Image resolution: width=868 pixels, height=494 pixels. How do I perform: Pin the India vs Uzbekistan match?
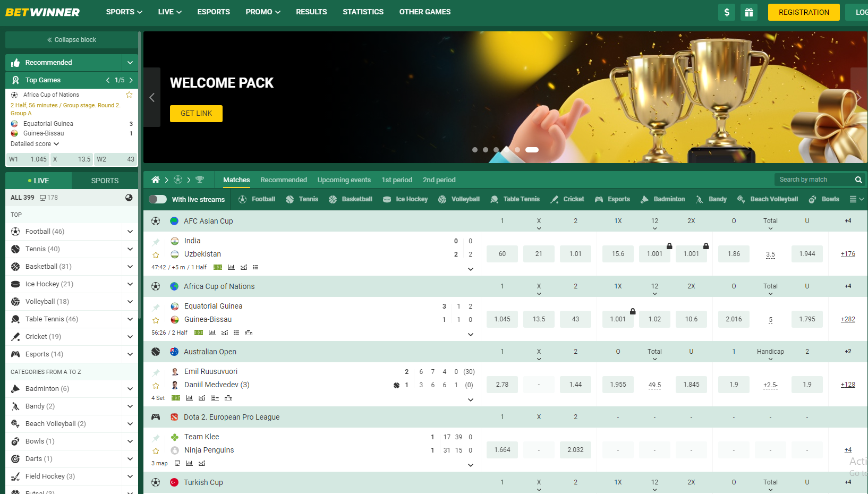[156, 242]
